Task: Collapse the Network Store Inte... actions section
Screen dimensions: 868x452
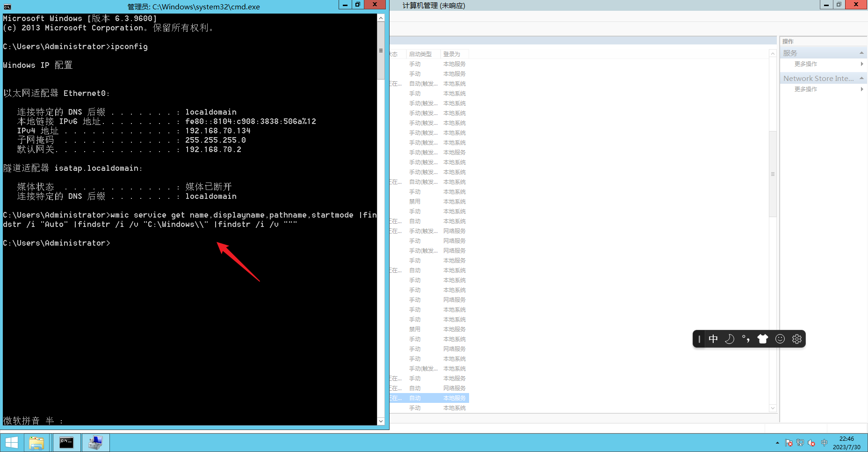Action: 861,78
